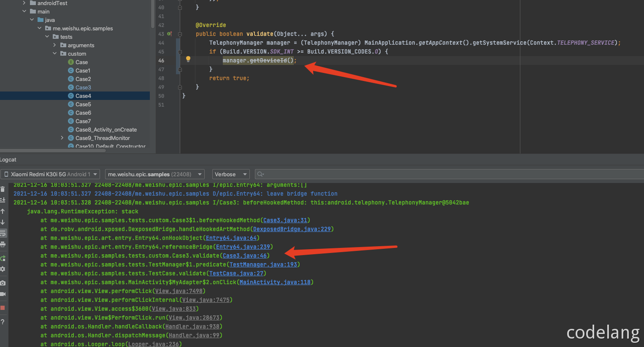The height and width of the screenshot is (347, 644).
Task: Click the project tree vertical scrollbar
Action: tap(153, 13)
